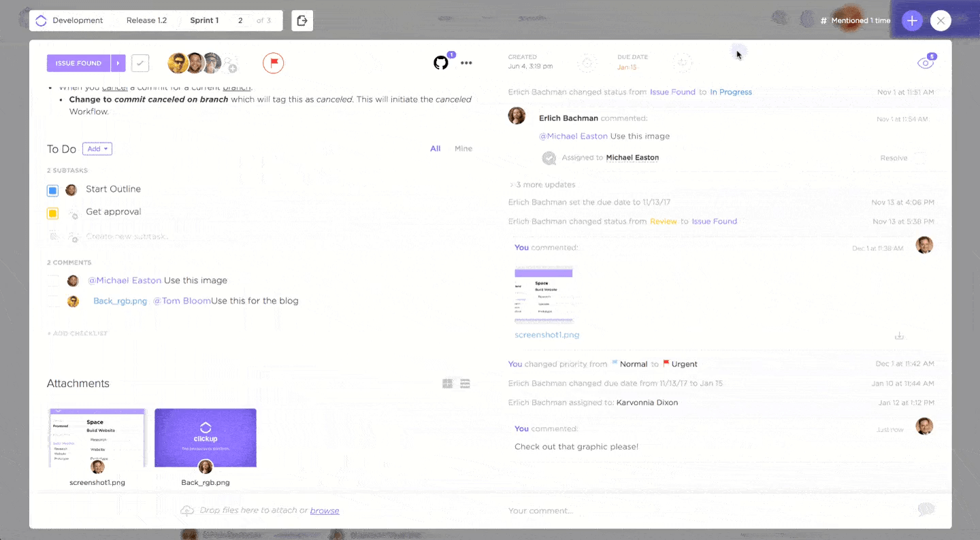Click the urgent priority red flag icon
This screenshot has width=980, height=540.
[274, 63]
